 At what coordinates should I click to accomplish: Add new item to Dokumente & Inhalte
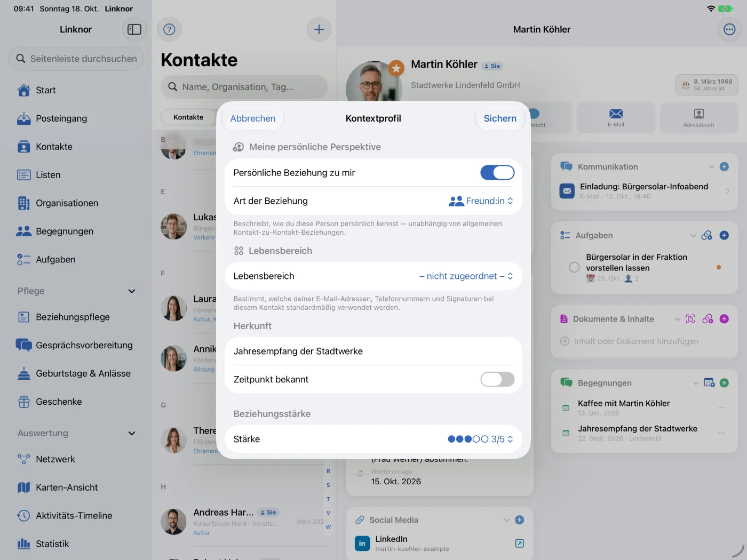tap(724, 319)
